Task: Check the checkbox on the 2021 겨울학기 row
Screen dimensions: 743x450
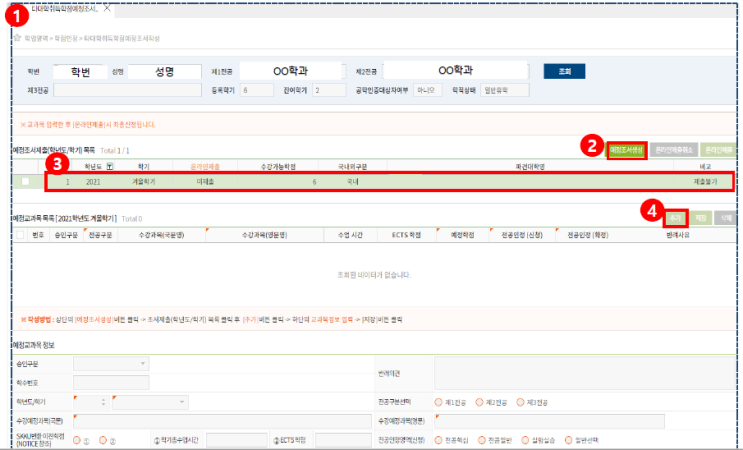Action: [26, 181]
